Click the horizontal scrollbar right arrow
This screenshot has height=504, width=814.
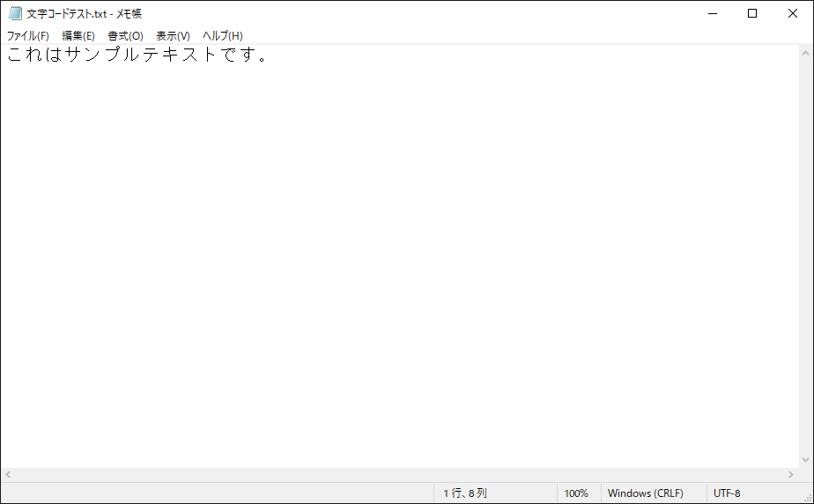(x=790, y=475)
